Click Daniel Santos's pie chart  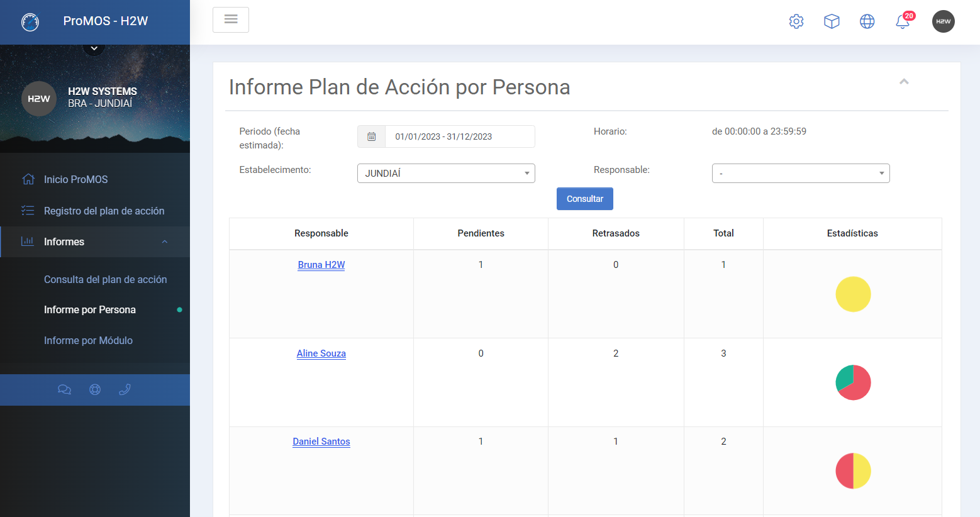point(853,471)
